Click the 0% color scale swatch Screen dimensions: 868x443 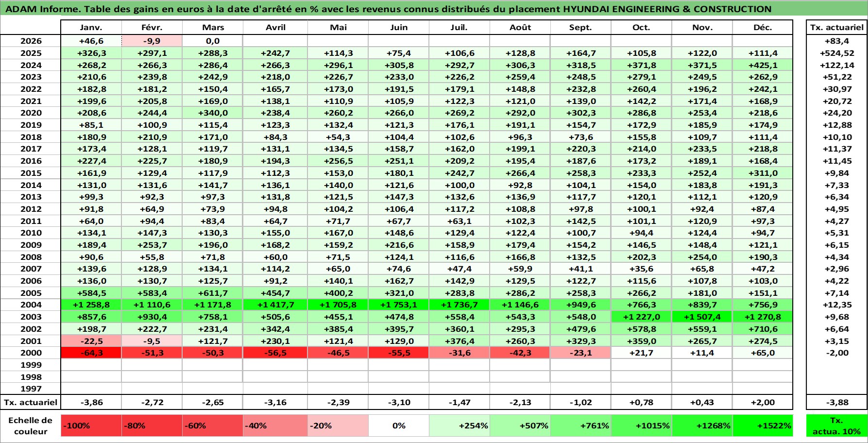point(399,426)
